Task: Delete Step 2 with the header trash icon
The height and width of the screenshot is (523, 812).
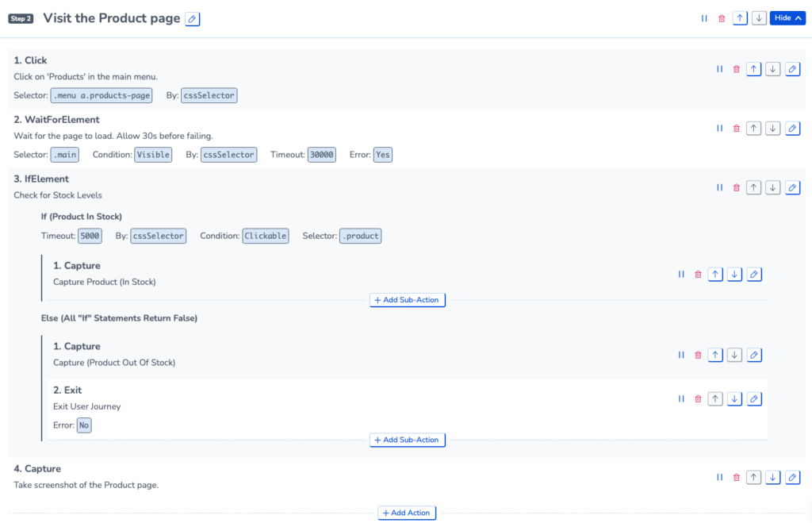Action: pyautogui.click(x=722, y=19)
